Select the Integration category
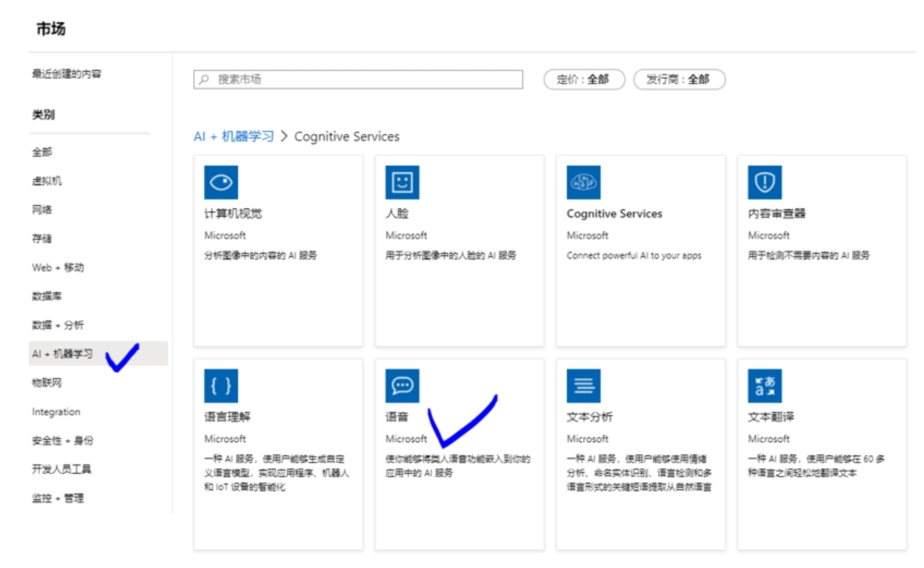The image size is (924, 568). coord(56,411)
